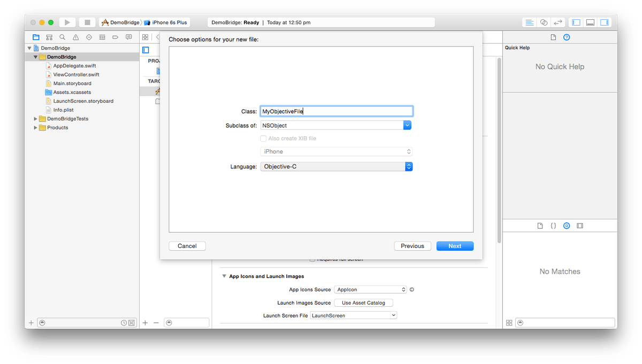Add a new file with navigator plus button
Screen dimensions: 642x364
tap(31, 323)
